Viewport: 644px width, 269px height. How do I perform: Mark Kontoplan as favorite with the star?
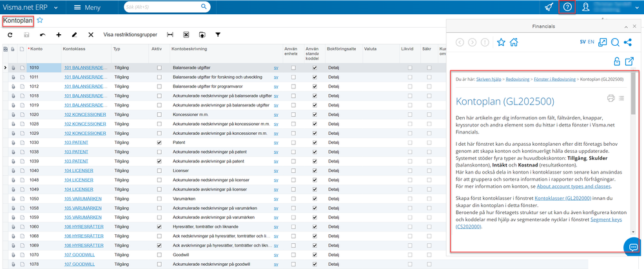[40, 21]
